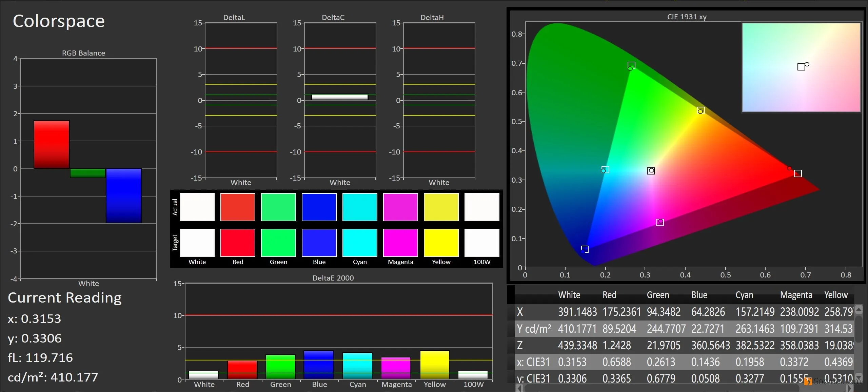This screenshot has width=868, height=392.
Task: Click the 'cd/m²: 410.177' current reading
Action: coord(53,377)
